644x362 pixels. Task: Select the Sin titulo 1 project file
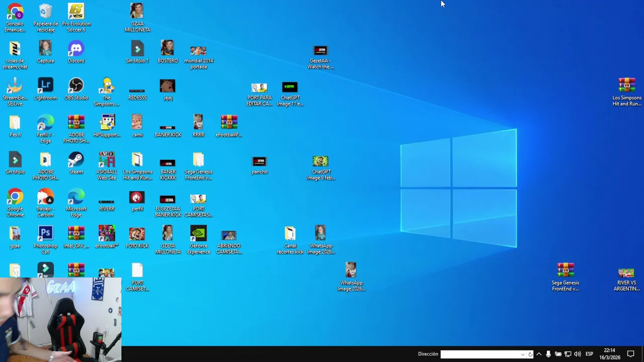[x=137, y=52]
